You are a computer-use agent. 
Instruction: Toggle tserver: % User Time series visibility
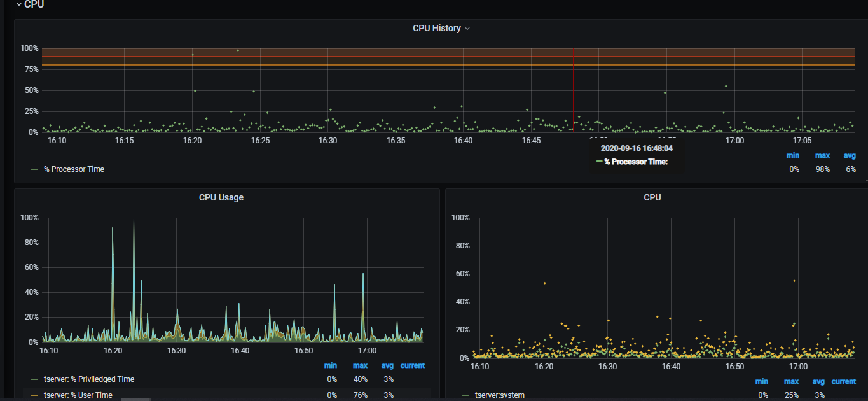click(x=78, y=395)
